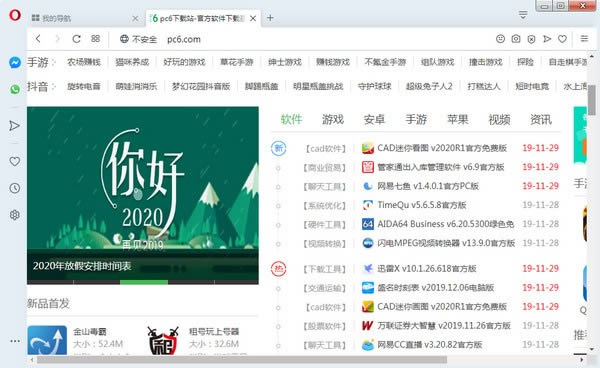The width and height of the screenshot is (600, 368).
Task: Click the ad blocker shield icon
Action: coord(531,39)
